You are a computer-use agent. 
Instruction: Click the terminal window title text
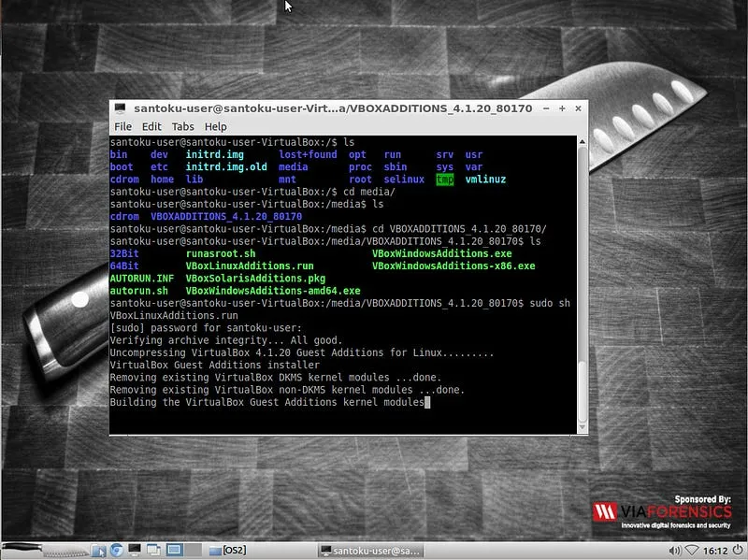(333, 108)
